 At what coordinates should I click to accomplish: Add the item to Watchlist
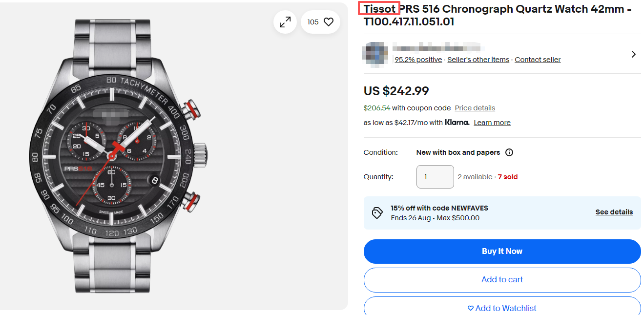pos(502,308)
